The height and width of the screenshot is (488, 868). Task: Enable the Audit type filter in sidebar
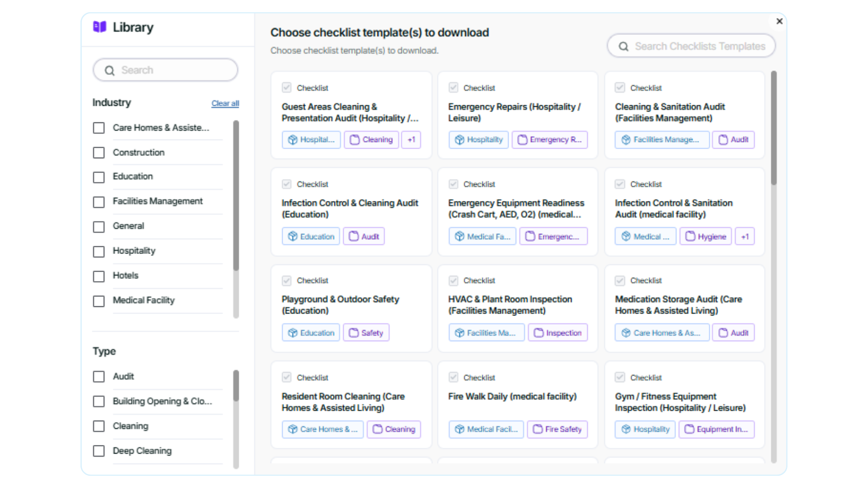click(99, 377)
